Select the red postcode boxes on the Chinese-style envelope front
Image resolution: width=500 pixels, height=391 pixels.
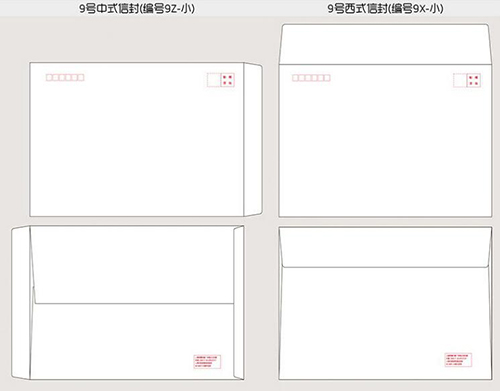[x=65, y=78]
